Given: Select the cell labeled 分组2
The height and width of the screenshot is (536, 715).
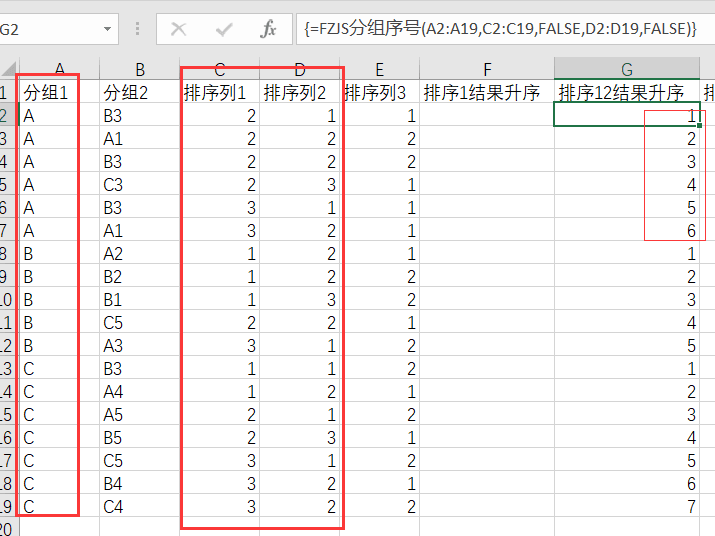Looking at the screenshot, I should coord(140,93).
